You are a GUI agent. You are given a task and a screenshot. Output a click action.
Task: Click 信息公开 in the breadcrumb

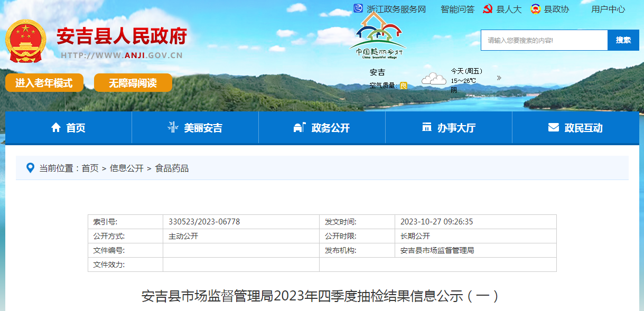coord(126,168)
